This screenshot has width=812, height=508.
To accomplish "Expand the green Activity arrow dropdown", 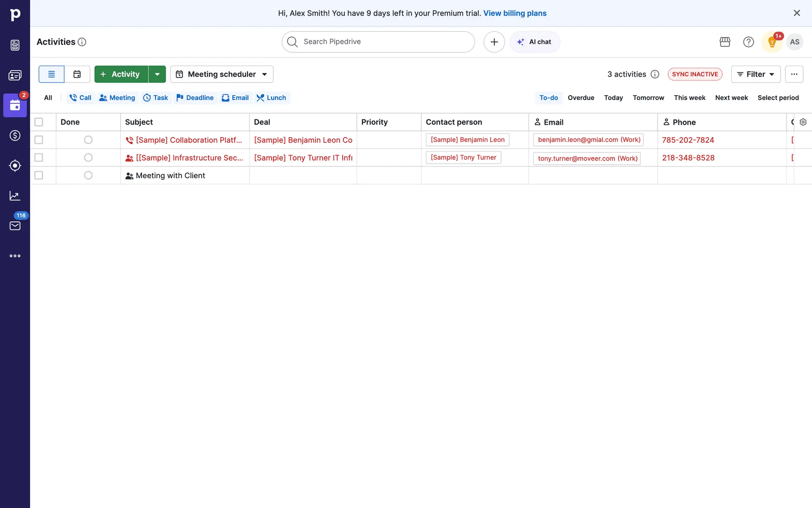I will 157,74.
